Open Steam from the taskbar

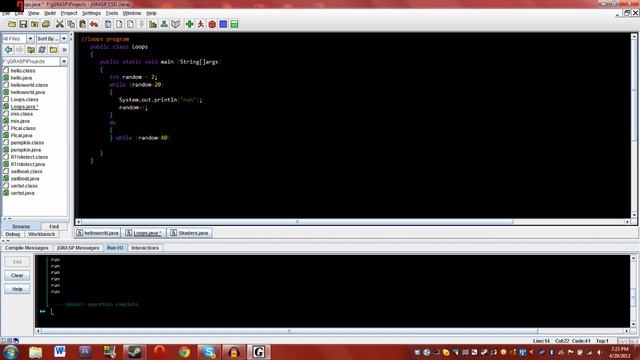[x=135, y=352]
